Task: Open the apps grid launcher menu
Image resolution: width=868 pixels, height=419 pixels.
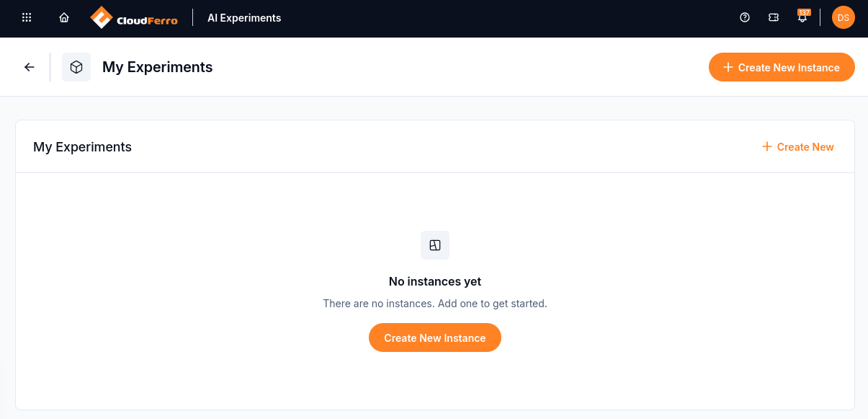Action: pyautogui.click(x=27, y=17)
